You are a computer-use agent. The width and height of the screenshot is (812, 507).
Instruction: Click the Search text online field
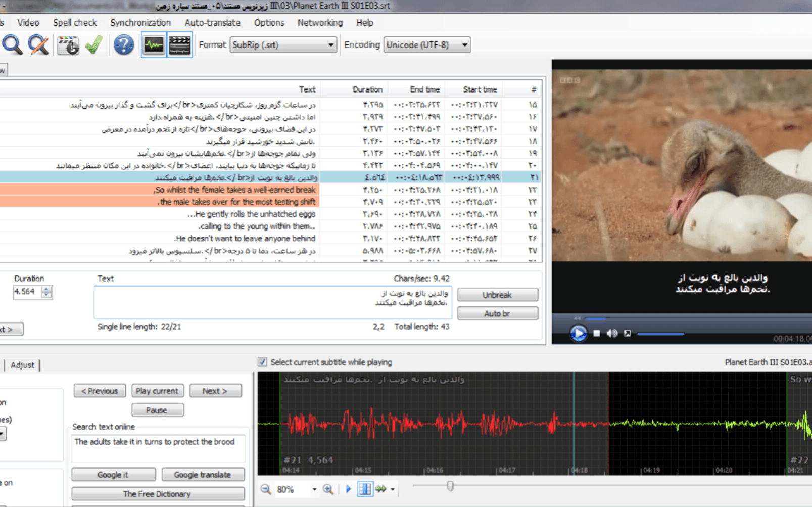[x=158, y=448]
